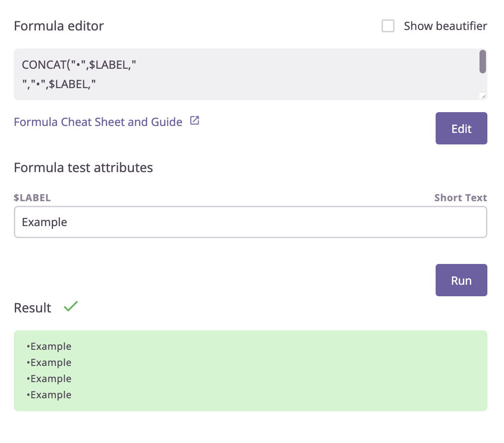Focus the $LABEL input containing "Example"
504x443 pixels.
(250, 222)
